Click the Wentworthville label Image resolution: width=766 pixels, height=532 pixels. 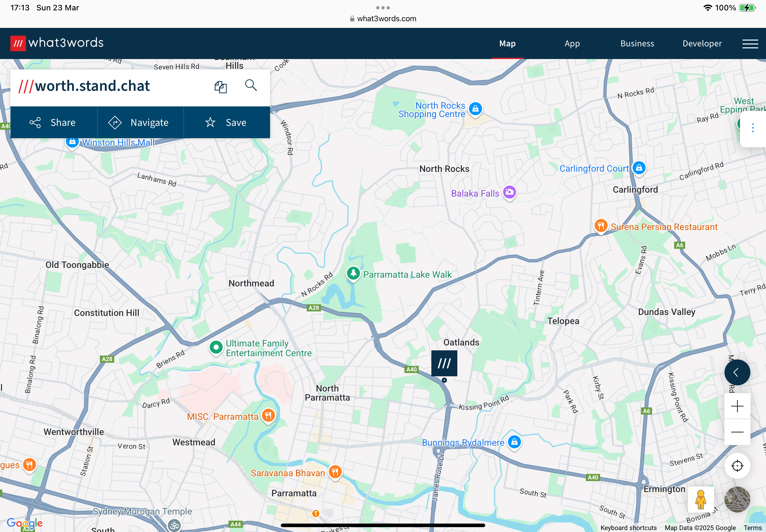pyautogui.click(x=73, y=432)
